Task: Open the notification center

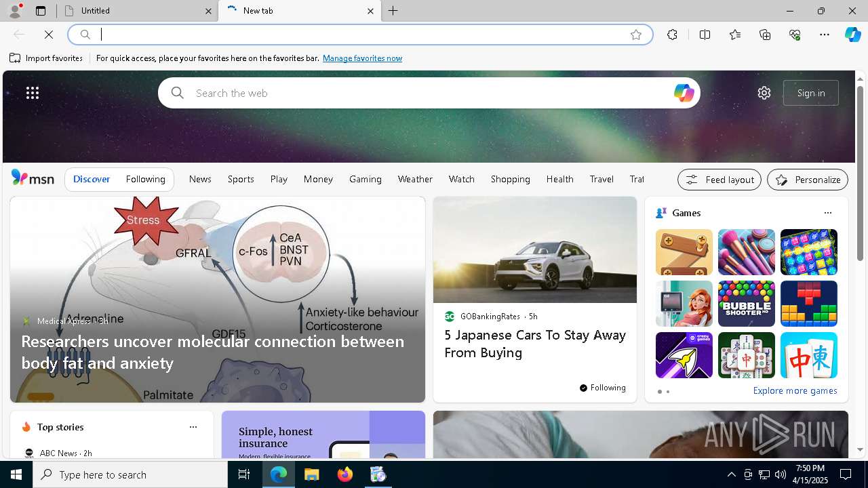Action: coord(846,474)
